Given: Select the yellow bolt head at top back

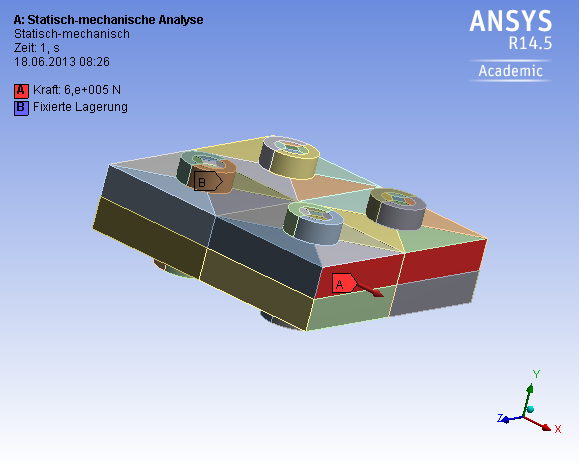Looking at the screenshot, I should point(289,157).
